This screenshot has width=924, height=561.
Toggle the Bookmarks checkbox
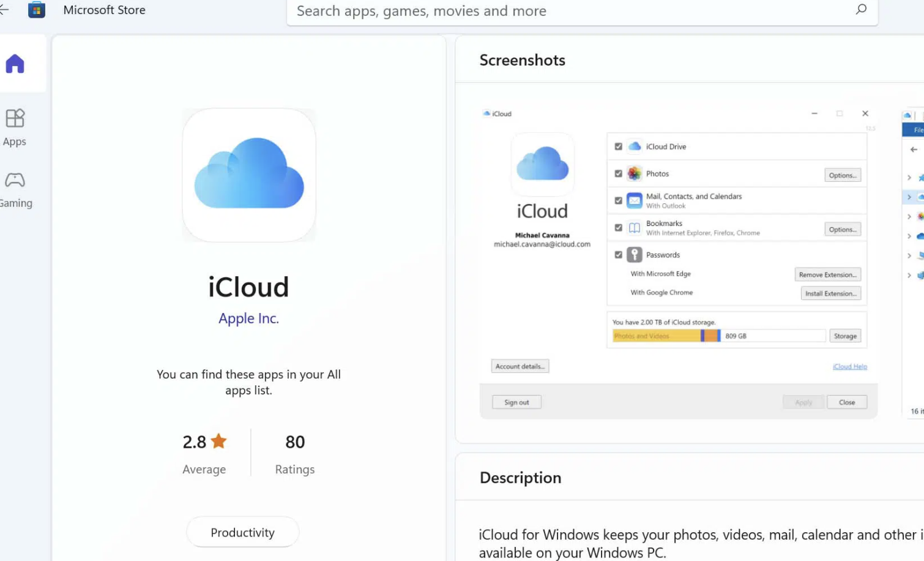coord(619,228)
